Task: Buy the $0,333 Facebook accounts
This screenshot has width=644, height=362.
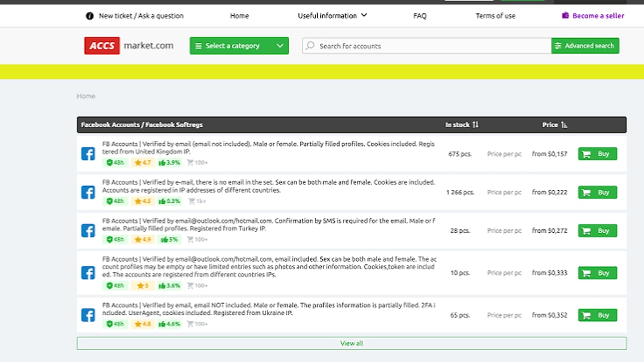Action: 597,273
